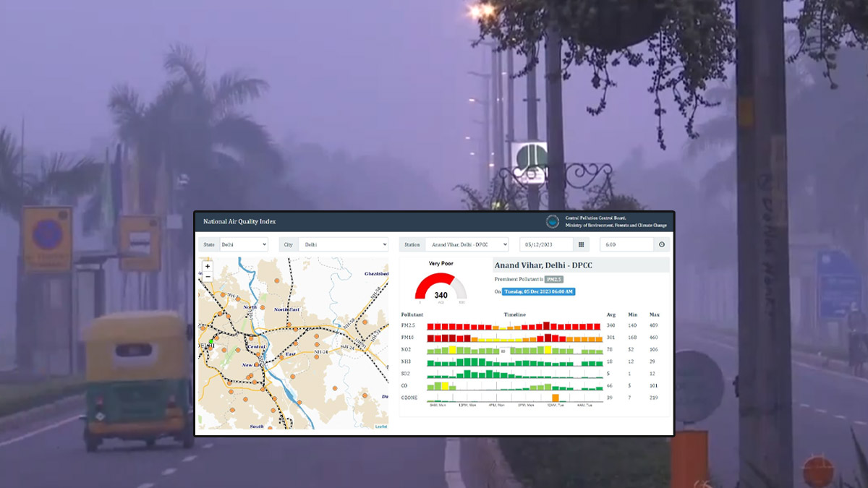Click the time field showing 6:00
The height and width of the screenshot is (488, 868).
(627, 244)
